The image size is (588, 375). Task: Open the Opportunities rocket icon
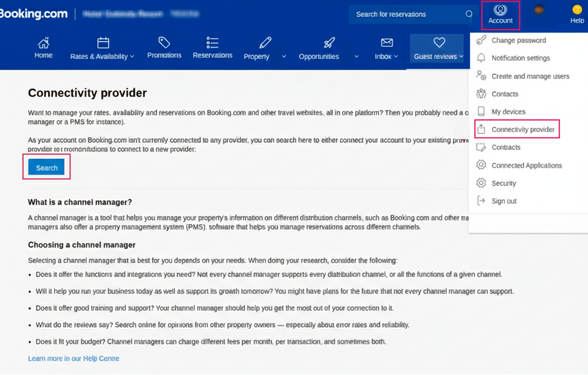329,43
